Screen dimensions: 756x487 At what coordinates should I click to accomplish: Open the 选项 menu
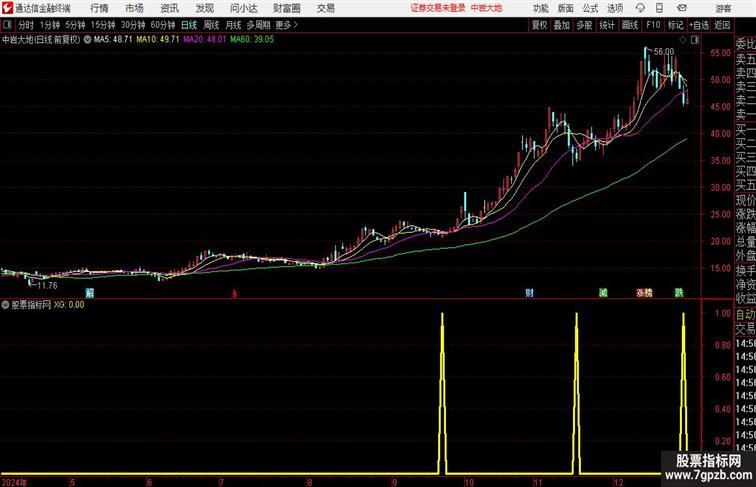[x=615, y=8]
